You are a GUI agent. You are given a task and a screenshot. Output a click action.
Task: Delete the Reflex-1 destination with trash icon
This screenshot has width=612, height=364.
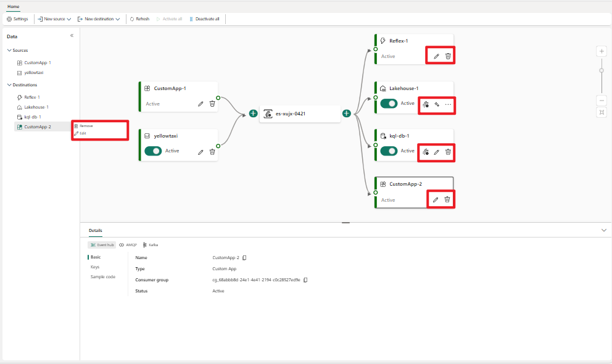[448, 56]
